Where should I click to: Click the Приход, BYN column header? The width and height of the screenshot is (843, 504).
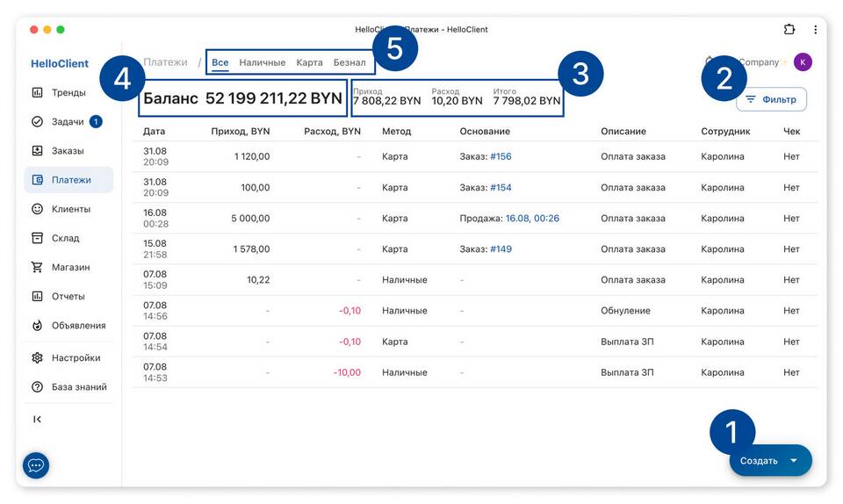241,131
